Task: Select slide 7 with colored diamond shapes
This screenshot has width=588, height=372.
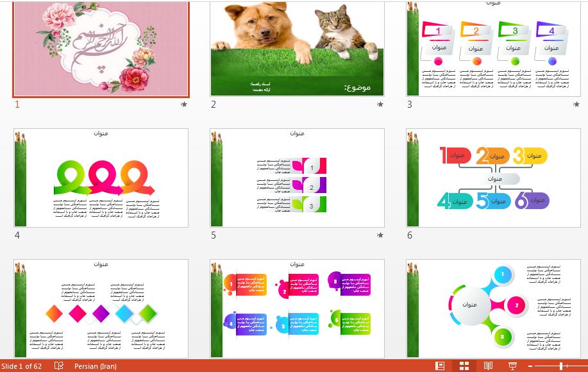Action: click(x=101, y=309)
